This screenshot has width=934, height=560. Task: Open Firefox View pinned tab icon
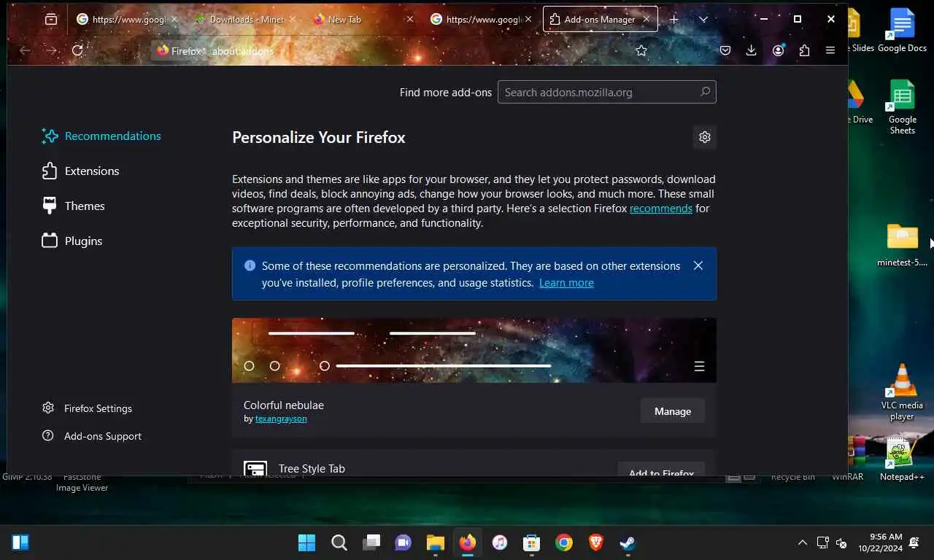[51, 20]
